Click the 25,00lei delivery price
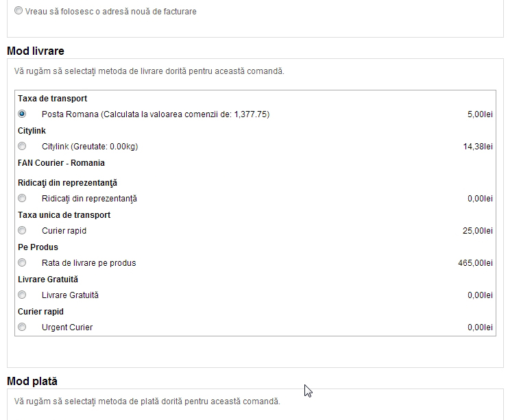The height and width of the screenshot is (420, 508). click(478, 231)
